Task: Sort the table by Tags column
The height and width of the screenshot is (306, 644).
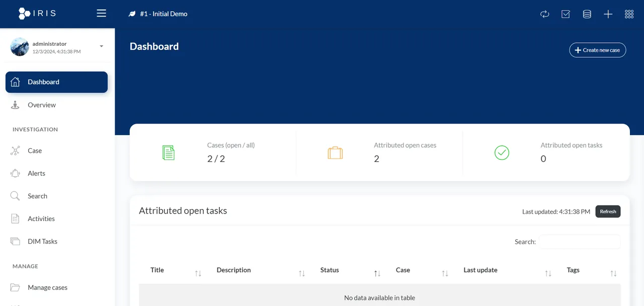Action: [588, 270]
